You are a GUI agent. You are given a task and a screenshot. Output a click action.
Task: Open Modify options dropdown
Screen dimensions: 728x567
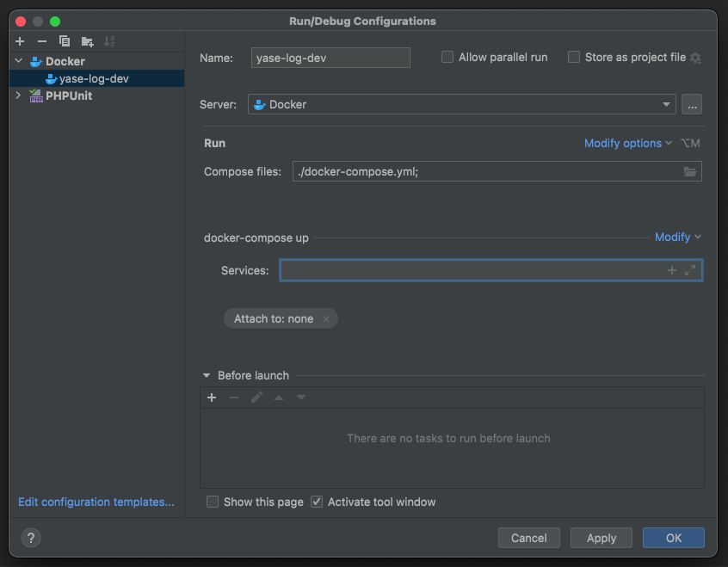click(x=627, y=144)
